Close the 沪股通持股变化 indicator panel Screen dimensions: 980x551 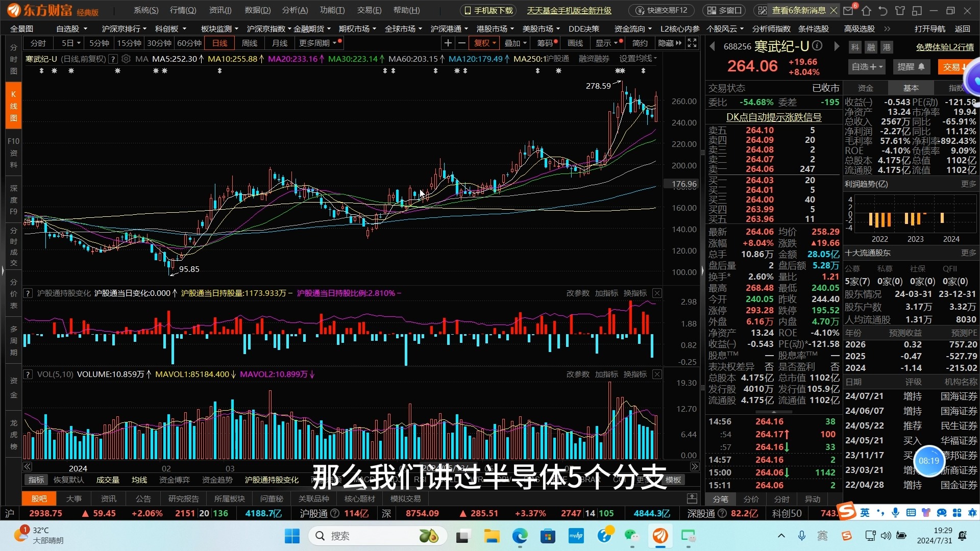pyautogui.click(x=657, y=293)
